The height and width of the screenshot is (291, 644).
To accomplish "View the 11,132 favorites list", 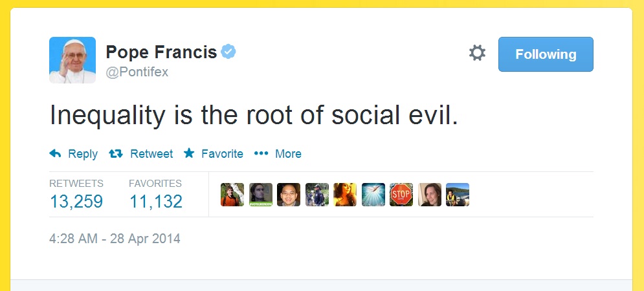I will coord(155,201).
